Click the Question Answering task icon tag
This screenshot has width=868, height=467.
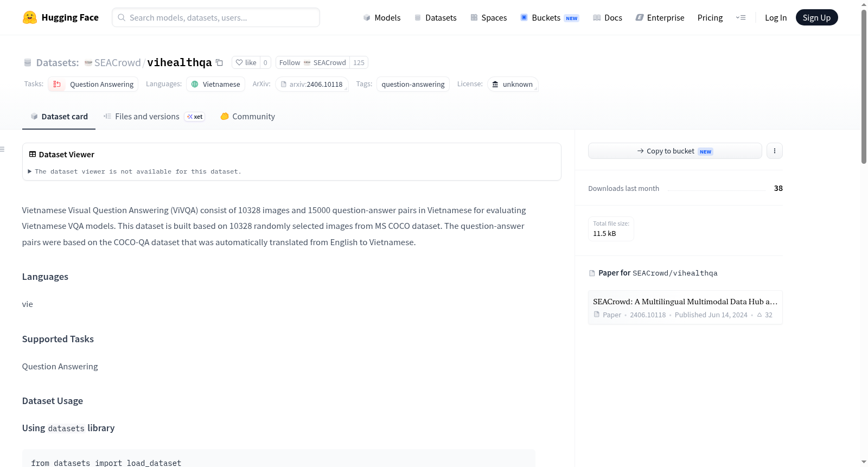(x=93, y=84)
